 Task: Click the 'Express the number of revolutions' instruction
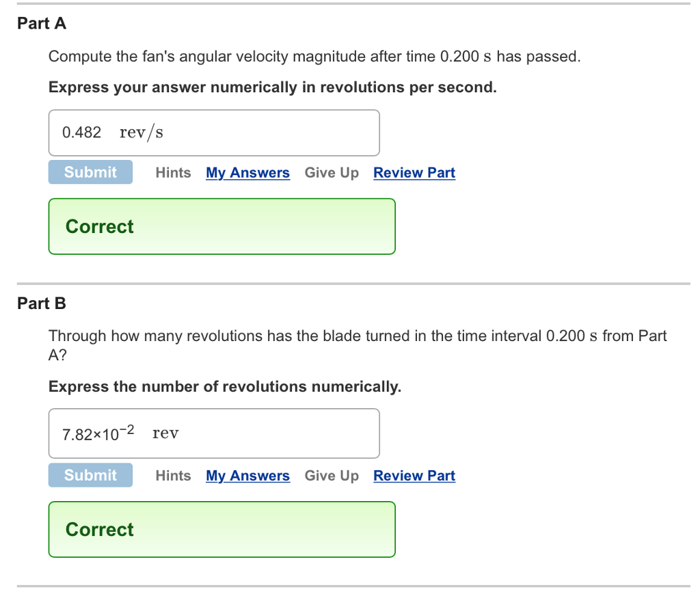[225, 387]
